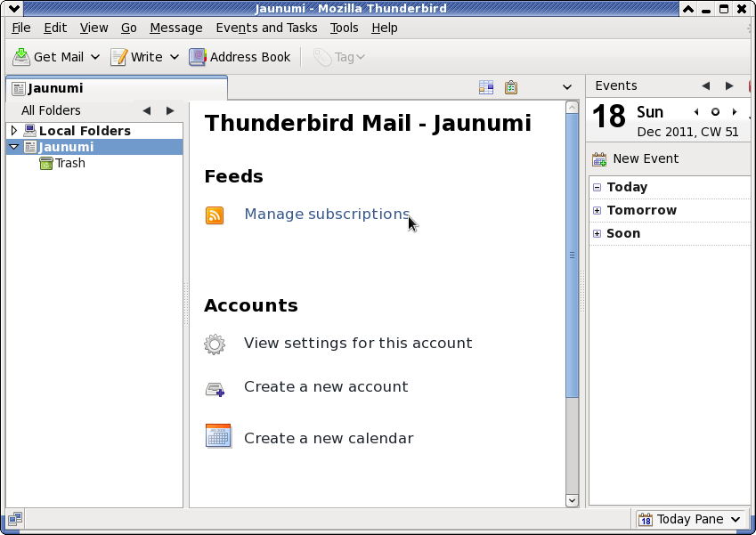Click the RSS feed icon
This screenshot has width=756, height=535.
(215, 215)
